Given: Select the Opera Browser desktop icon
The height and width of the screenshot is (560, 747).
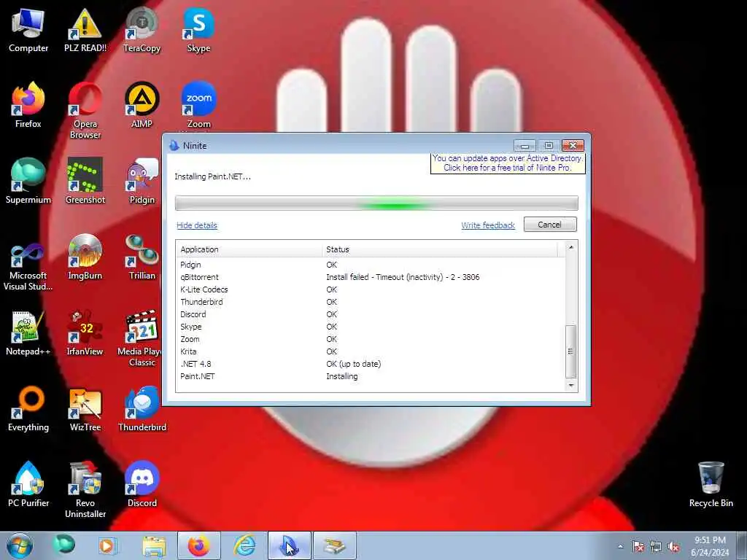Looking at the screenshot, I should (x=85, y=111).
